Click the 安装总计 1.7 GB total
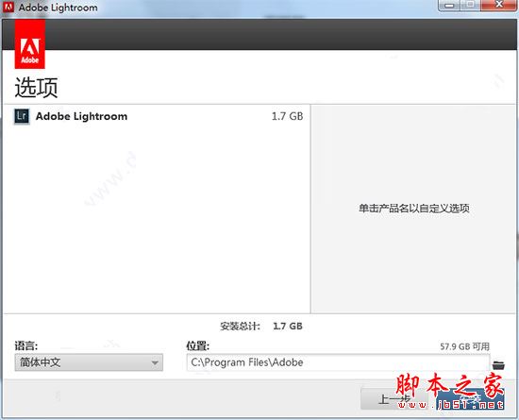The height and width of the screenshot is (420, 519). (x=261, y=326)
